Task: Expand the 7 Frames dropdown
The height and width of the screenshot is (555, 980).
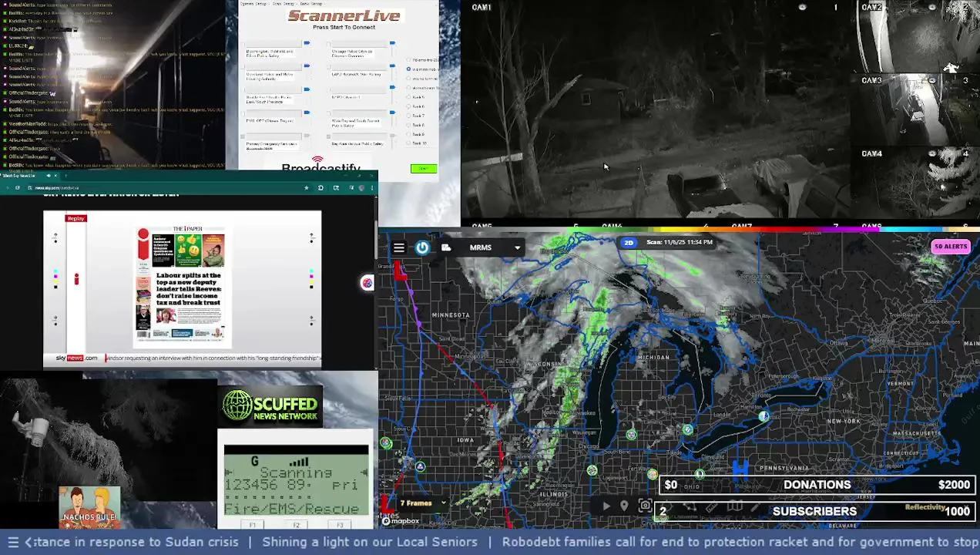Action: [421, 503]
